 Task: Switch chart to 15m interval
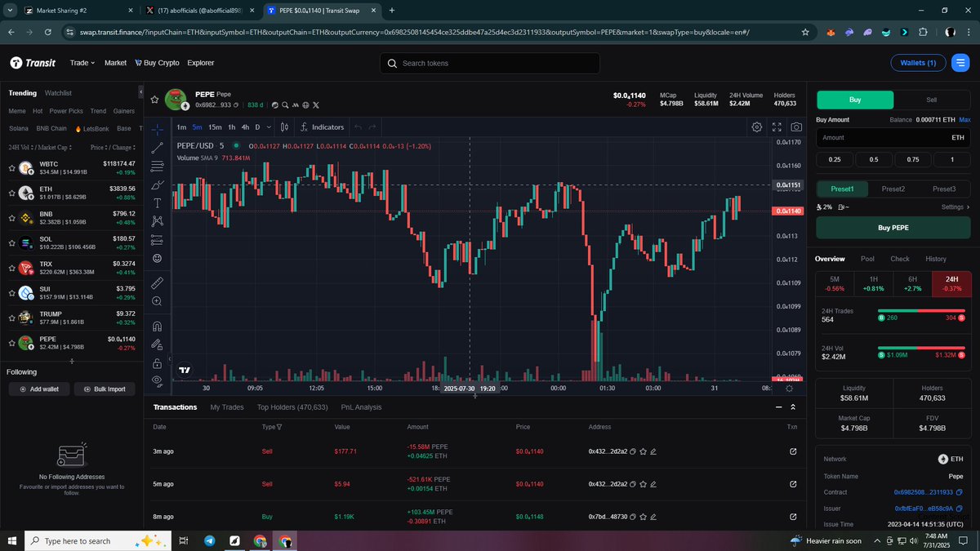(215, 127)
